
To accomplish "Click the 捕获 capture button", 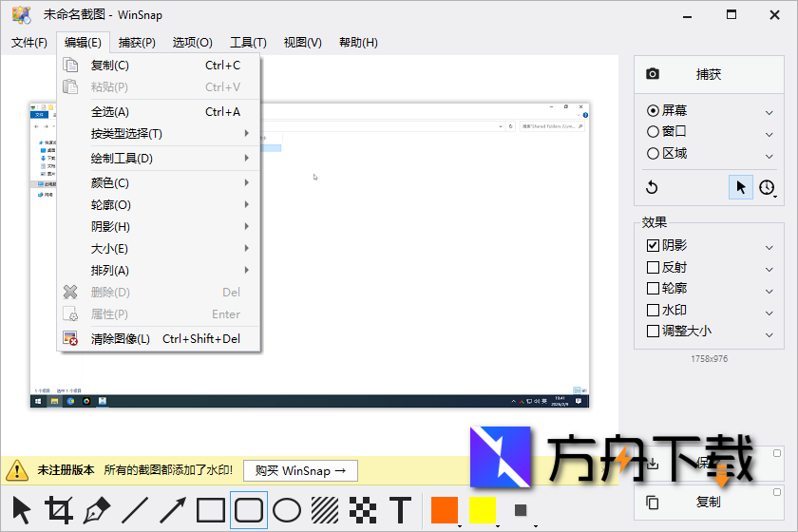I will 709,74.
